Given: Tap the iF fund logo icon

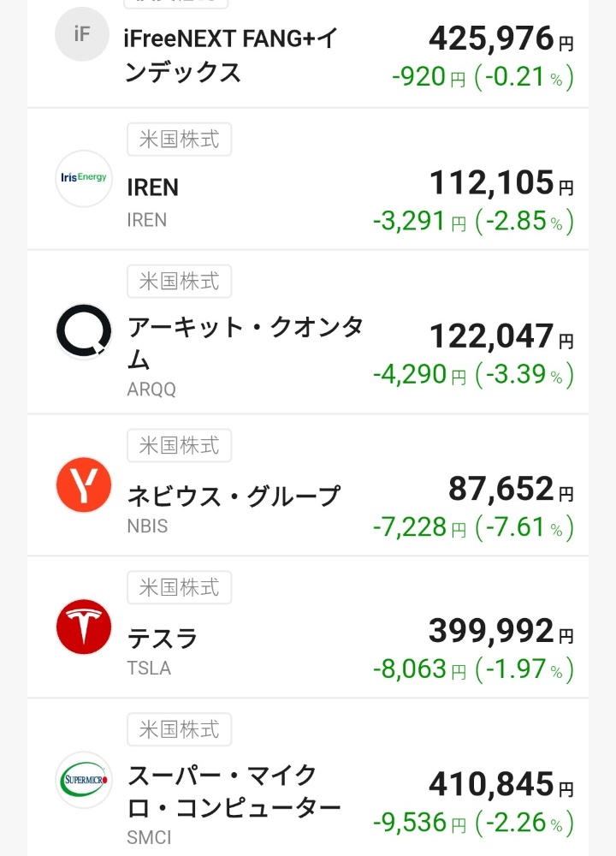Looking at the screenshot, I should tap(82, 34).
